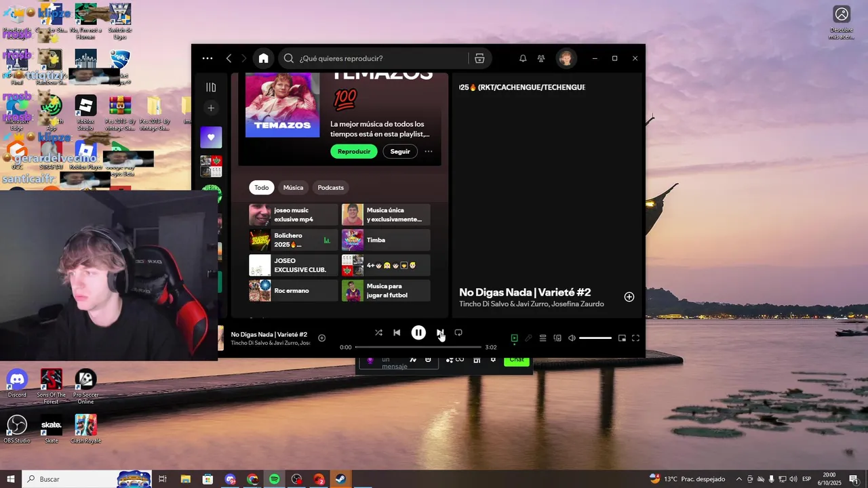This screenshot has height=488, width=868.
Task: Toggle the lyrics microphone icon
Action: pos(528,338)
